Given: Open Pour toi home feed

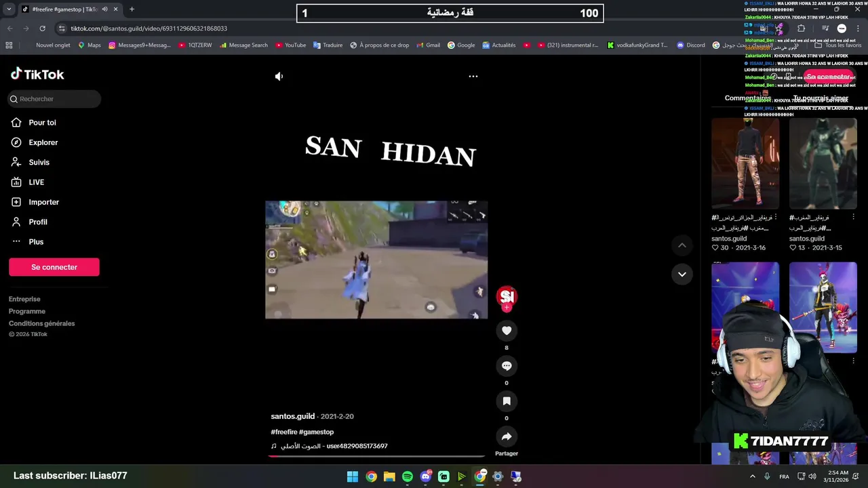Looking at the screenshot, I should (x=42, y=123).
